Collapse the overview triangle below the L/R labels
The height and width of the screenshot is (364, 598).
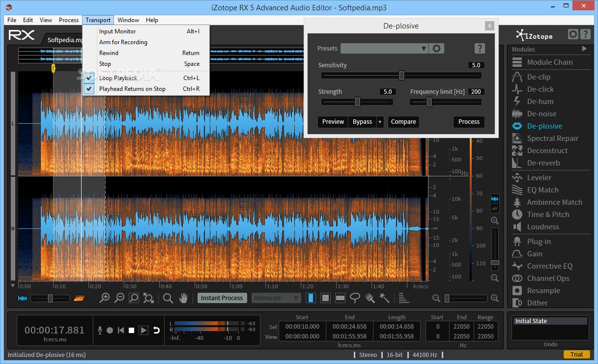(x=13, y=285)
